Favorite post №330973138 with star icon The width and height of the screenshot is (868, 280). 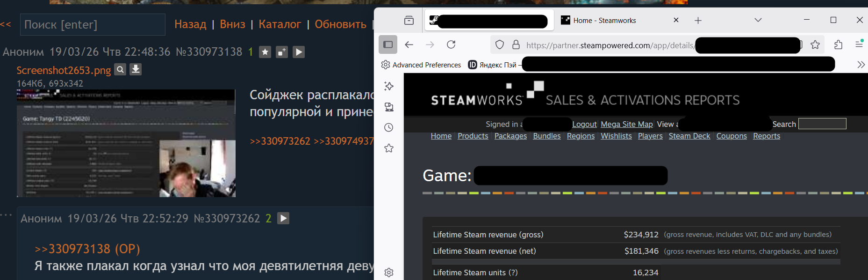[x=265, y=52]
